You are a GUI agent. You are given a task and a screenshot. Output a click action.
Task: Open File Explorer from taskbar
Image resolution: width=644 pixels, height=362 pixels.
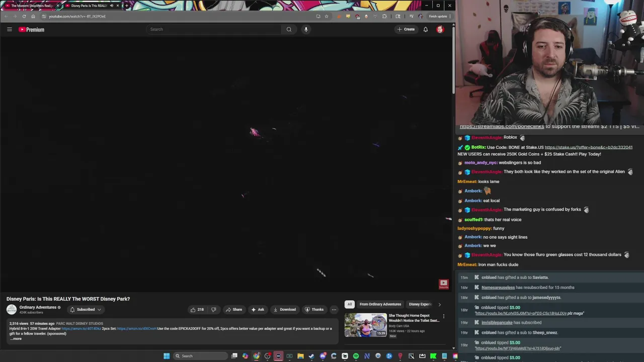tap(300, 356)
